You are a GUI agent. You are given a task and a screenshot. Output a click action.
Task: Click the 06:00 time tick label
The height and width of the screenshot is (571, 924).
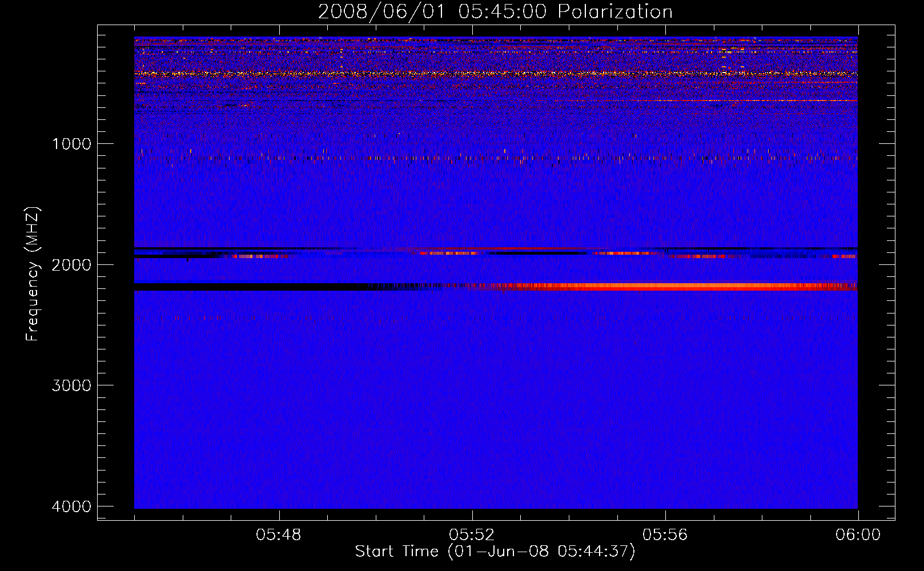[x=858, y=535]
